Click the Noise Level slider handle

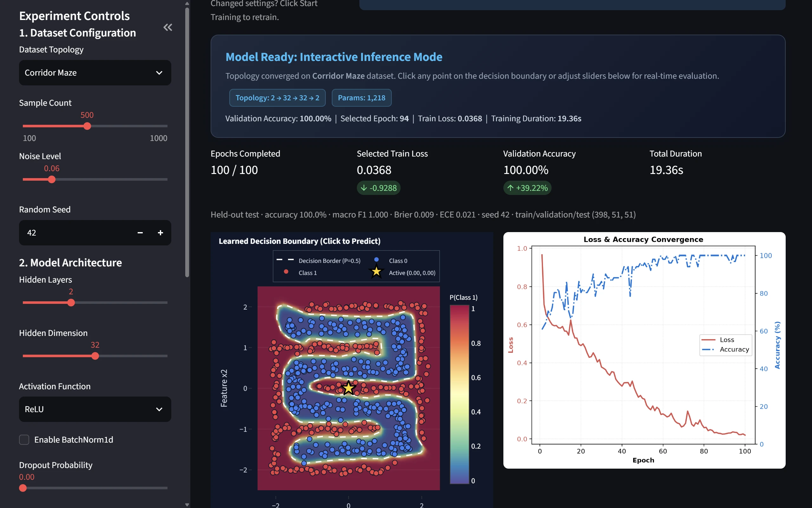pos(52,179)
